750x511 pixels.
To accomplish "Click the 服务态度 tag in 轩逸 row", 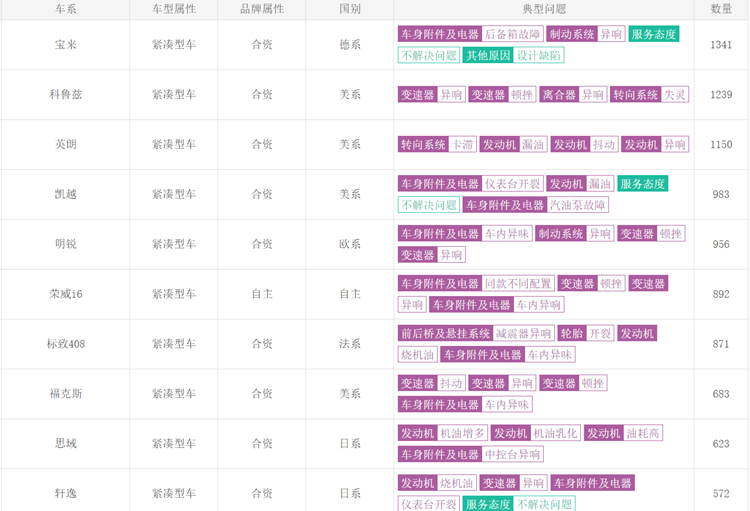I will pyautogui.click(x=488, y=504).
